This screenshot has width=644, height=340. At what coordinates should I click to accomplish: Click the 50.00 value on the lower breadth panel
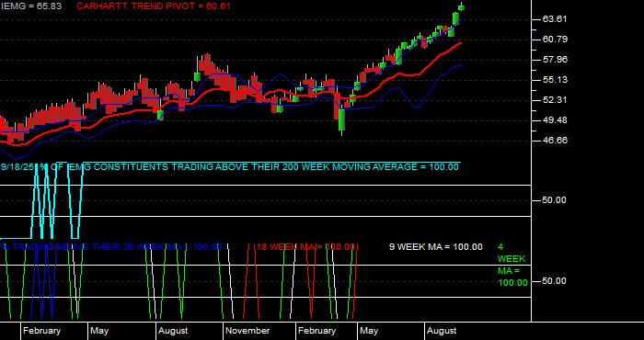coord(555,281)
